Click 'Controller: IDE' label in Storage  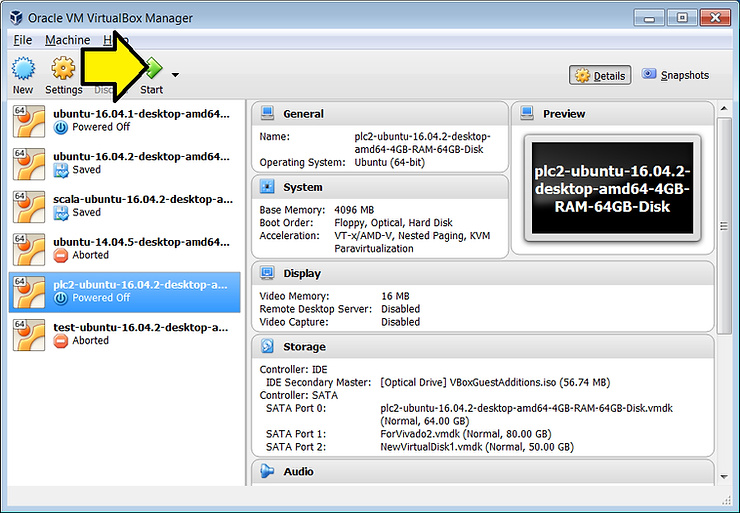[x=294, y=370]
